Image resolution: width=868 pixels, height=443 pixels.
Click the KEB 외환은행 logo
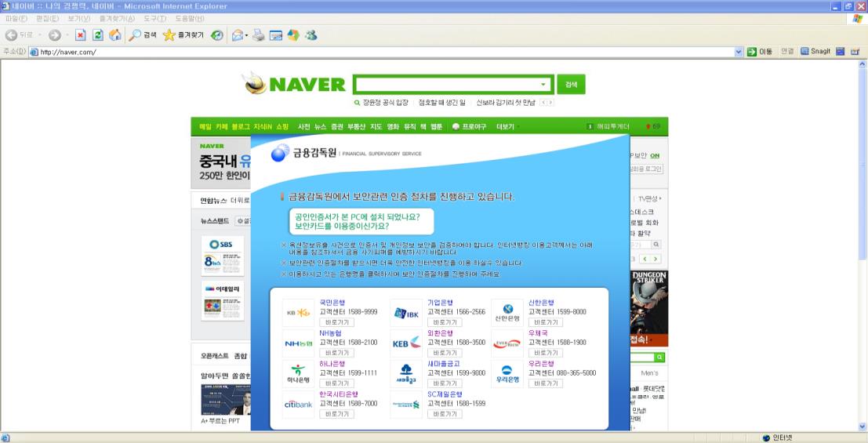(406, 343)
